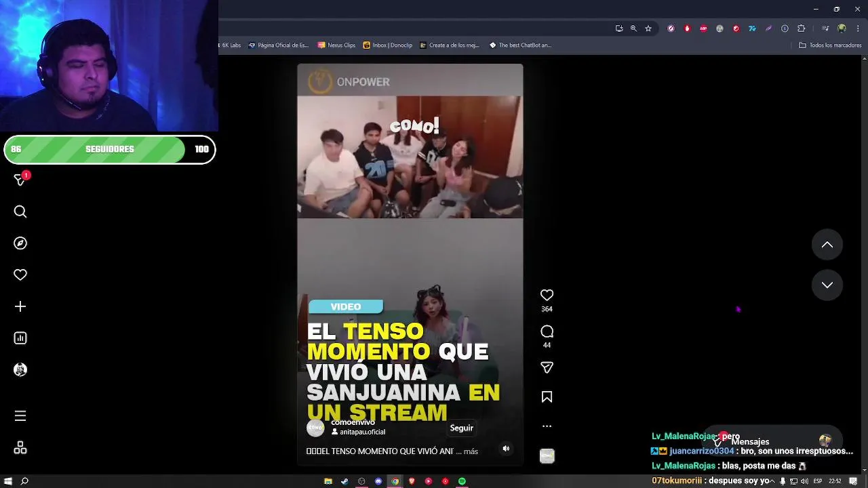Viewport: 868px width, 488px height.
Task: Open Steam from taskbar
Action: [x=344, y=481]
